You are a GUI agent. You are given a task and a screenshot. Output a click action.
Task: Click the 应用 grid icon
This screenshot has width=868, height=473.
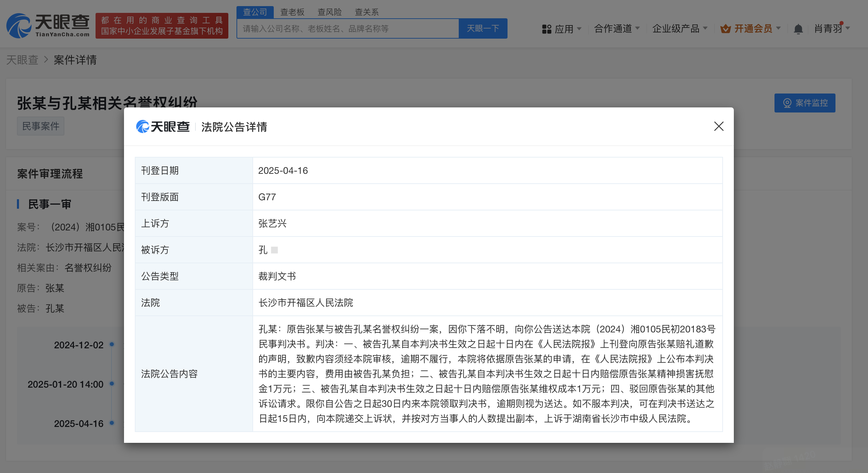(546, 29)
